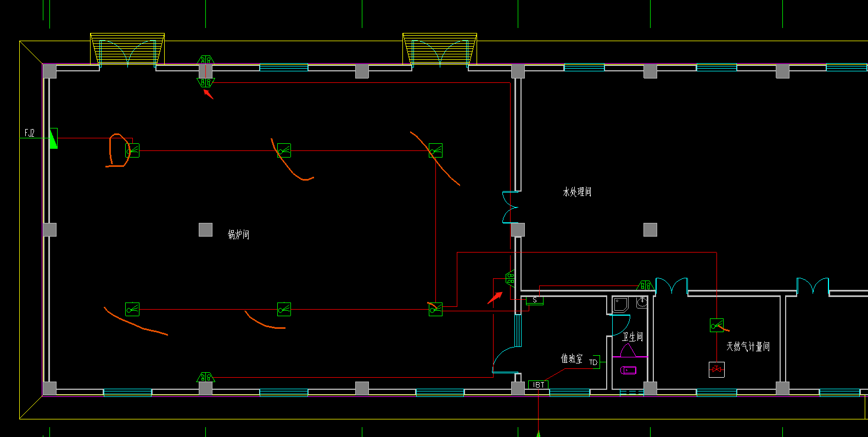Select the upper-left light fixture in boiler room
Image resolution: width=868 pixels, height=437 pixels.
click(132, 150)
